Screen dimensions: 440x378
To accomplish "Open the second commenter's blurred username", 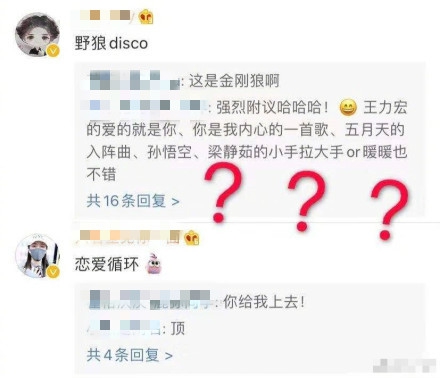I will [x=131, y=236].
